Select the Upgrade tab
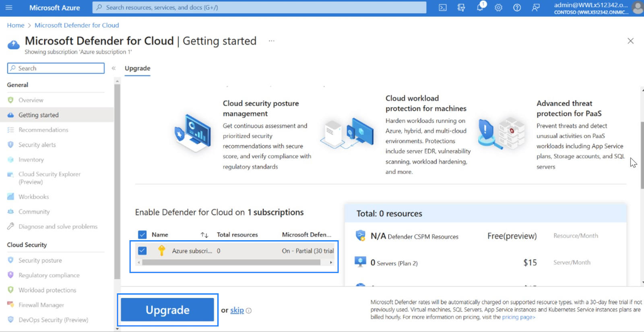Viewport: 644px width, 332px height. (137, 68)
